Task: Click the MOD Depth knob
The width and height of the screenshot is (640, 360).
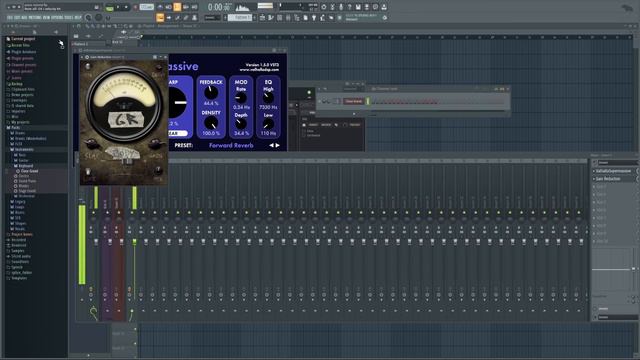Action: 241,124
